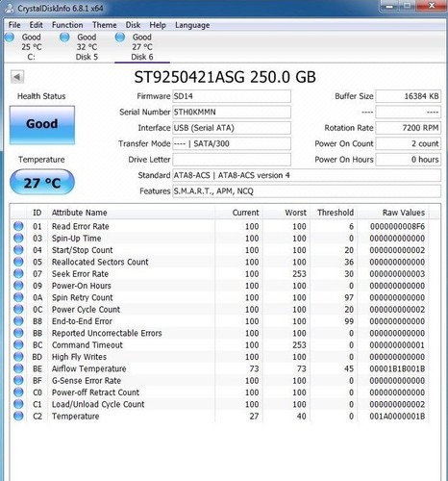Image resolution: width=448 pixels, height=481 pixels.
Task: Click status orb for Spin Retry Count
Action: [18, 297]
